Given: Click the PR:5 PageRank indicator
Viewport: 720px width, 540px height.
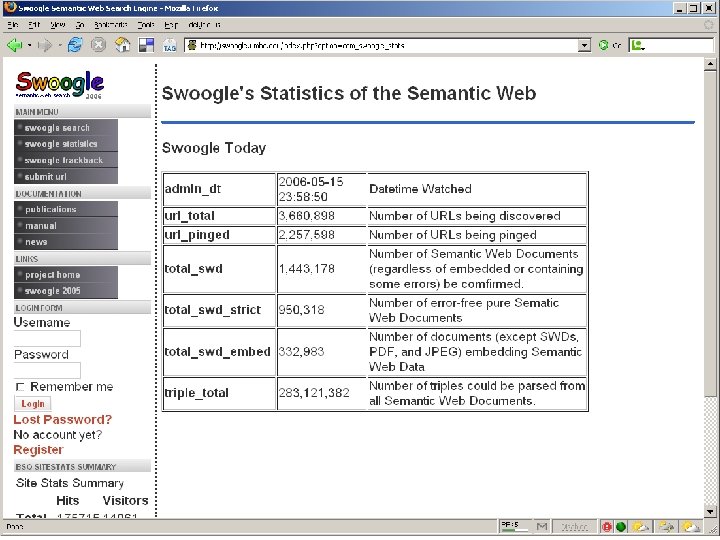Looking at the screenshot, I should click(x=514, y=526).
